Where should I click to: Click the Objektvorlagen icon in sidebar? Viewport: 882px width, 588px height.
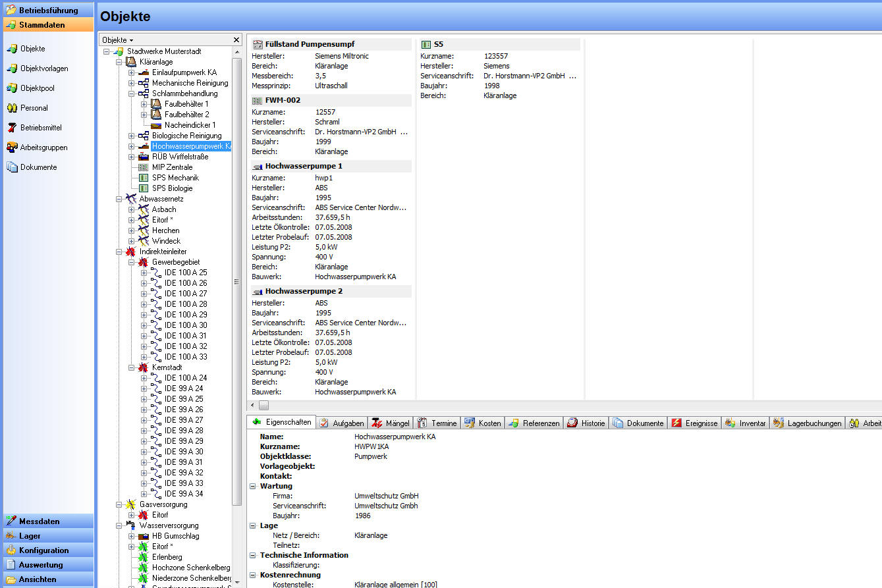coord(12,68)
